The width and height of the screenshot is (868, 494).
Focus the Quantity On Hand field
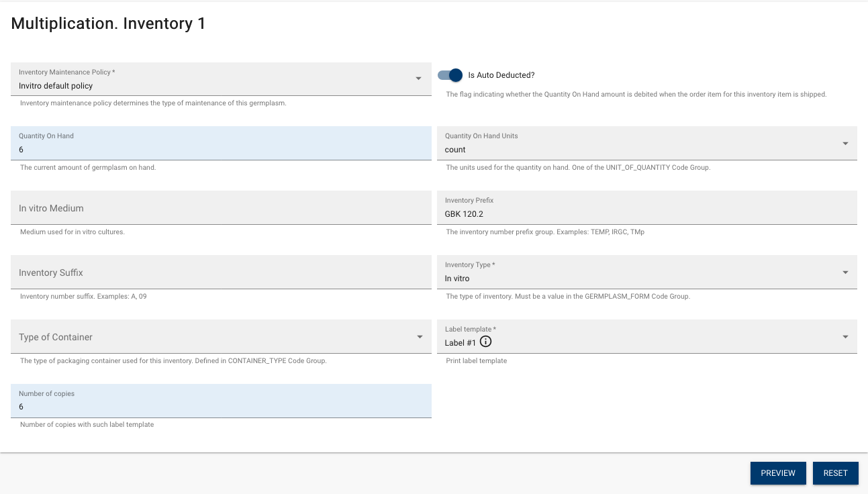click(x=221, y=143)
